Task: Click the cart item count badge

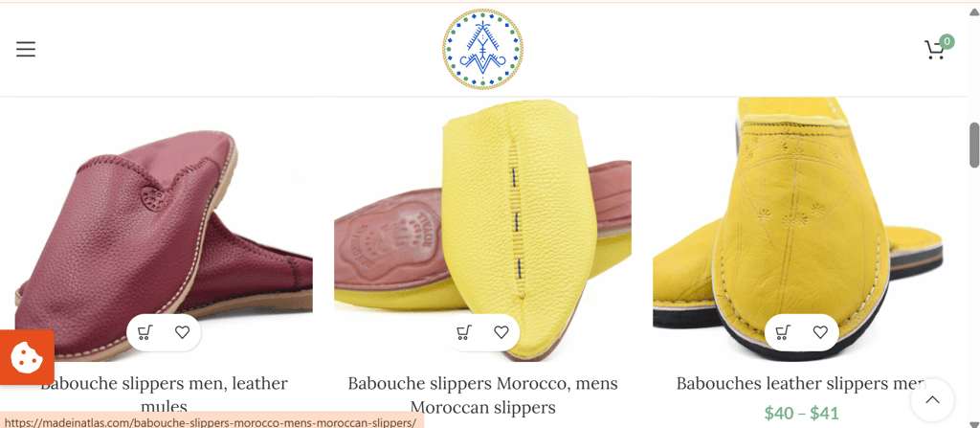Action: (947, 42)
